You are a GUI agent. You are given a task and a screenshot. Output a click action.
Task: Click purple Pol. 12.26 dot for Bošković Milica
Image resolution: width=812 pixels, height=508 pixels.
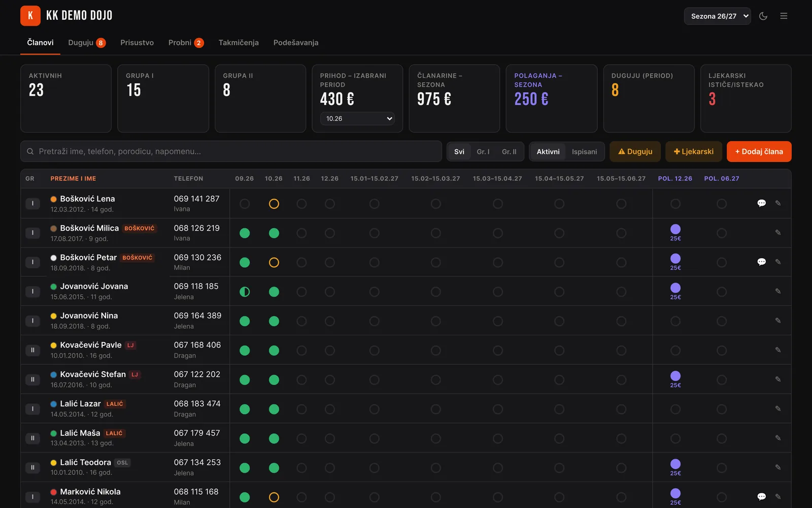(675, 229)
